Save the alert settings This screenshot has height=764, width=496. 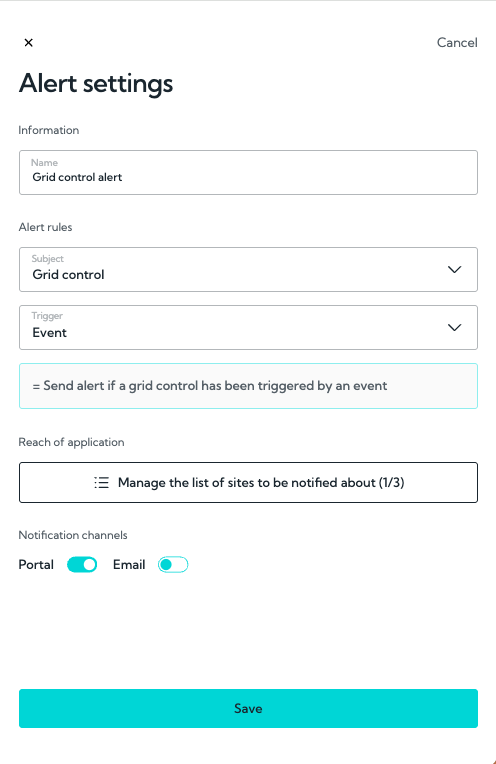(x=248, y=708)
